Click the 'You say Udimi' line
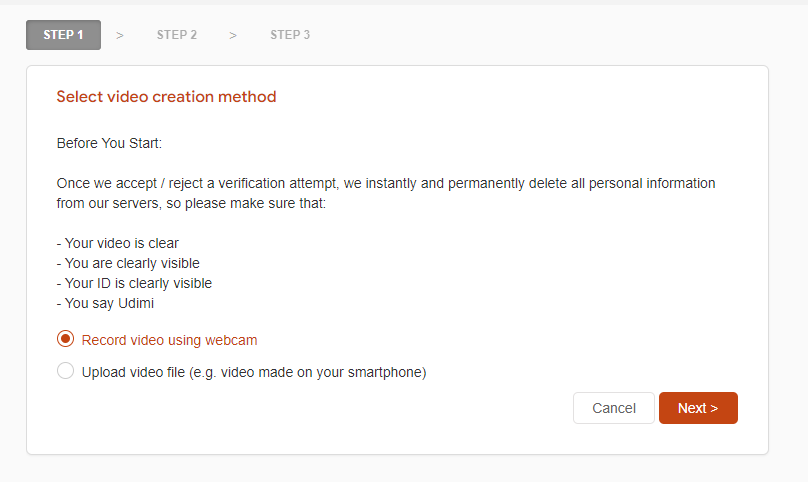Image resolution: width=808 pixels, height=482 pixels. coord(106,303)
